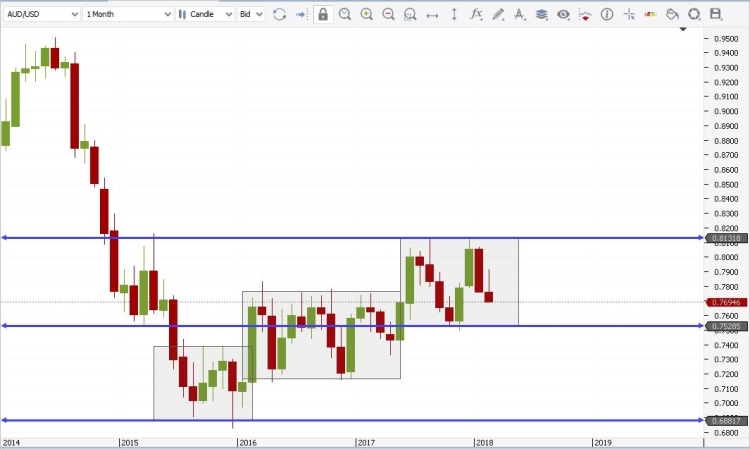Image resolution: width=750 pixels, height=449 pixels.
Task: Select the pencil drawing tool
Action: [498, 14]
